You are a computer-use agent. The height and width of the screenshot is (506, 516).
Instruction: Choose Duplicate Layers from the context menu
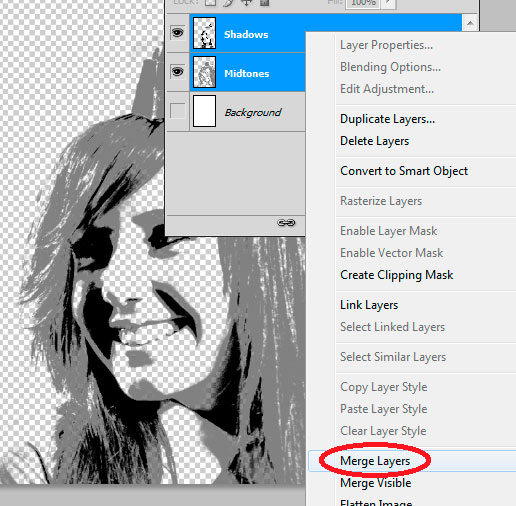tap(387, 119)
